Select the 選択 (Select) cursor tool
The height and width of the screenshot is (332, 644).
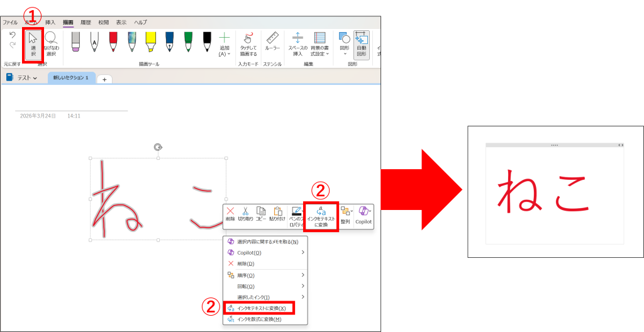(33, 44)
